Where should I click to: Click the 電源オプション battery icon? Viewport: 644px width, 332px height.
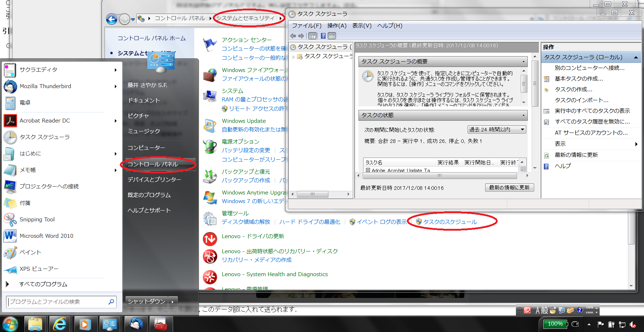coord(210,147)
